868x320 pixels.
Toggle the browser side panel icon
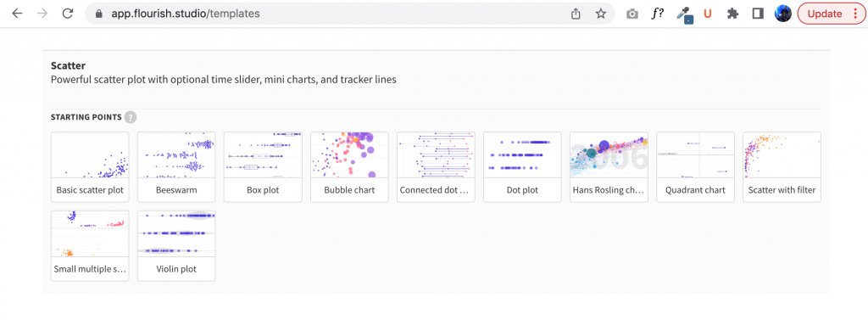click(758, 14)
